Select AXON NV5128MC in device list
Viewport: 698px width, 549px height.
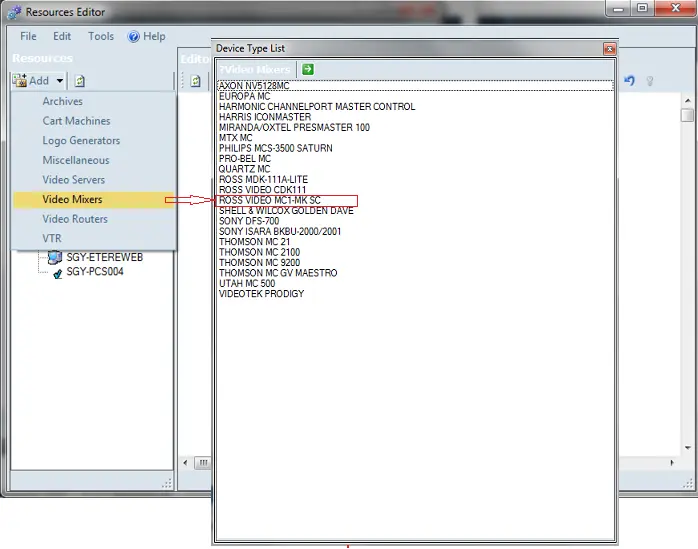pos(254,86)
